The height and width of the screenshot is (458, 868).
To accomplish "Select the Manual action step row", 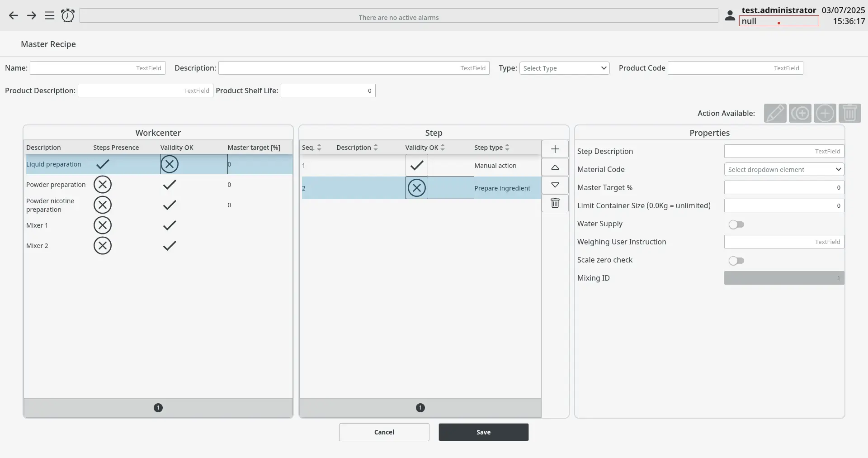I will pos(421,166).
